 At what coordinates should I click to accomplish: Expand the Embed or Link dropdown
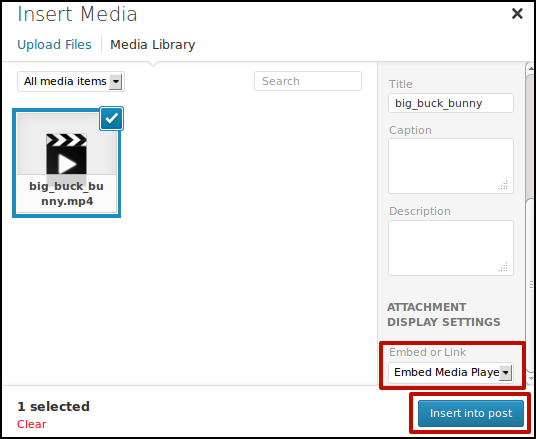click(451, 372)
